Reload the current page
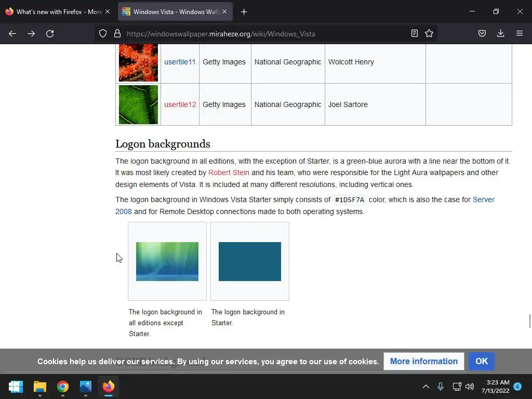The width and height of the screenshot is (532, 399). [x=50, y=34]
